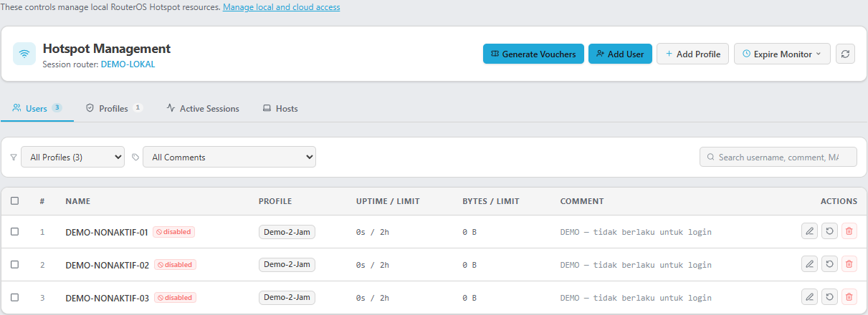Click the NAME column header
This screenshot has height=315, width=868.
coord(77,201)
